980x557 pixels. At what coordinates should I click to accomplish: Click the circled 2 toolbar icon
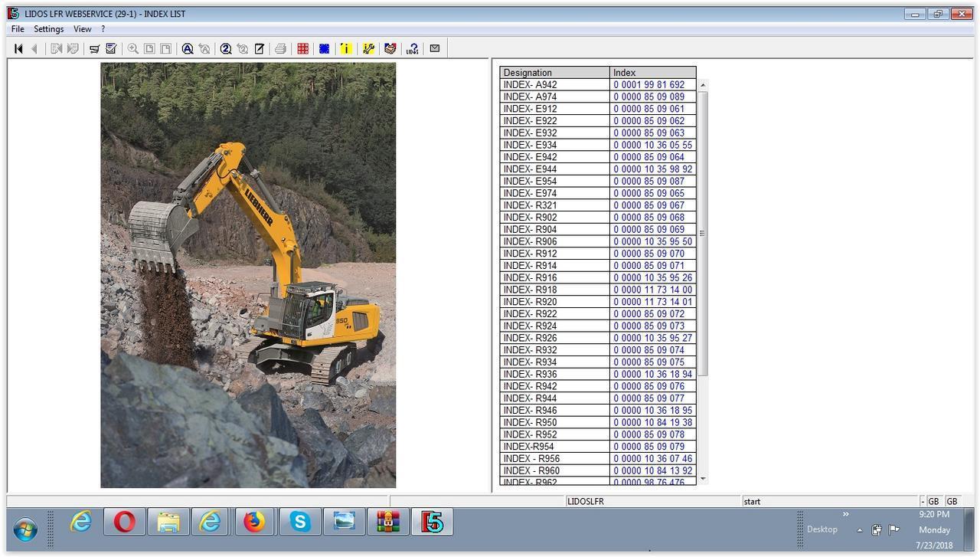(x=226, y=49)
